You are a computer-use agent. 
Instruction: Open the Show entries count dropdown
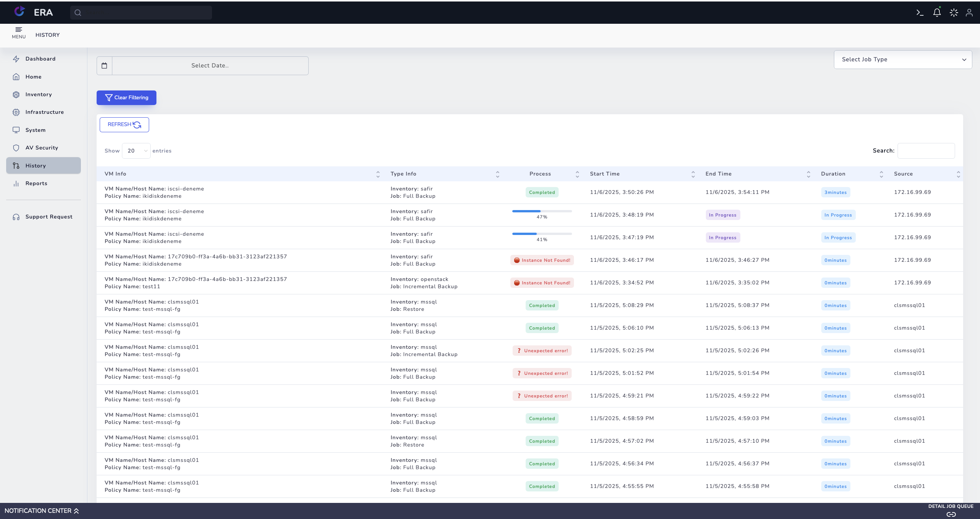136,151
